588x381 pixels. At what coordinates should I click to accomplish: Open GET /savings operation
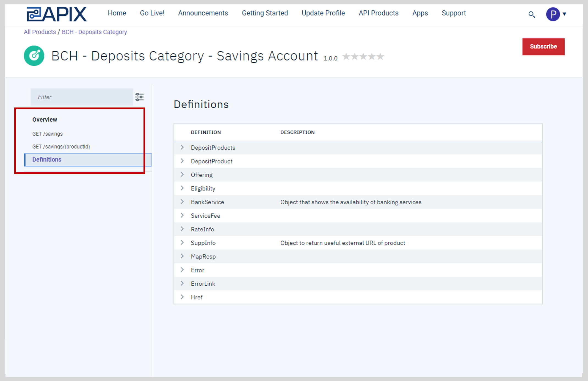point(48,134)
